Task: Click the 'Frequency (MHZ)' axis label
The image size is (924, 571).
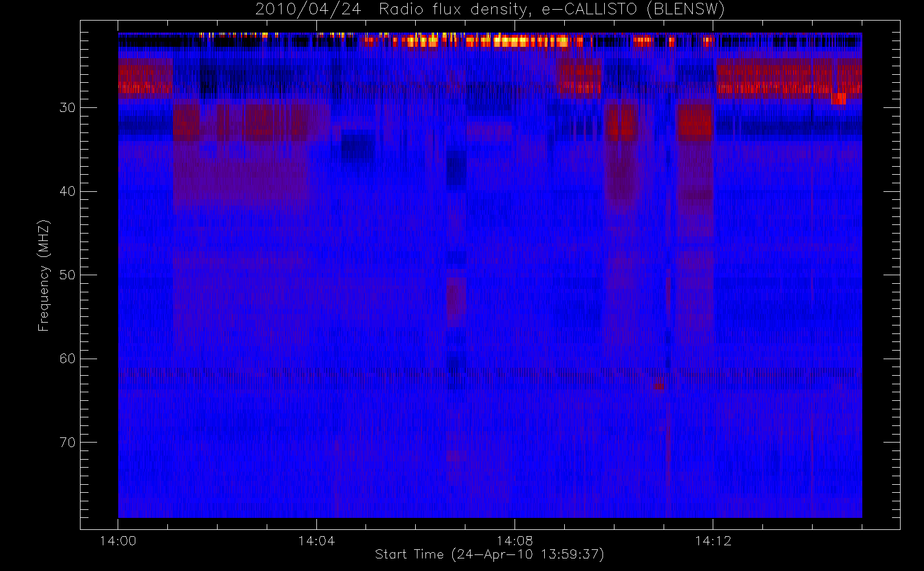Action: pos(43,275)
